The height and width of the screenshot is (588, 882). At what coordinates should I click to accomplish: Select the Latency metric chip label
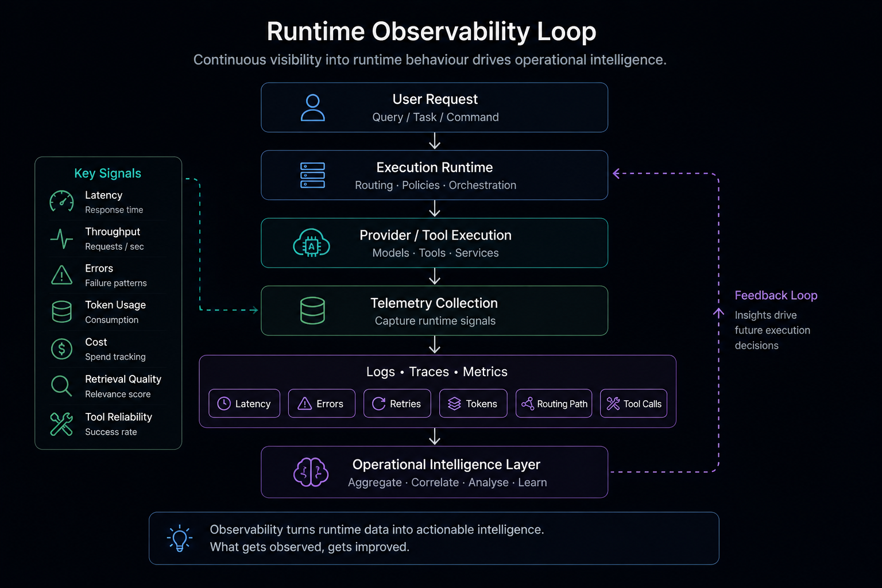(x=253, y=404)
